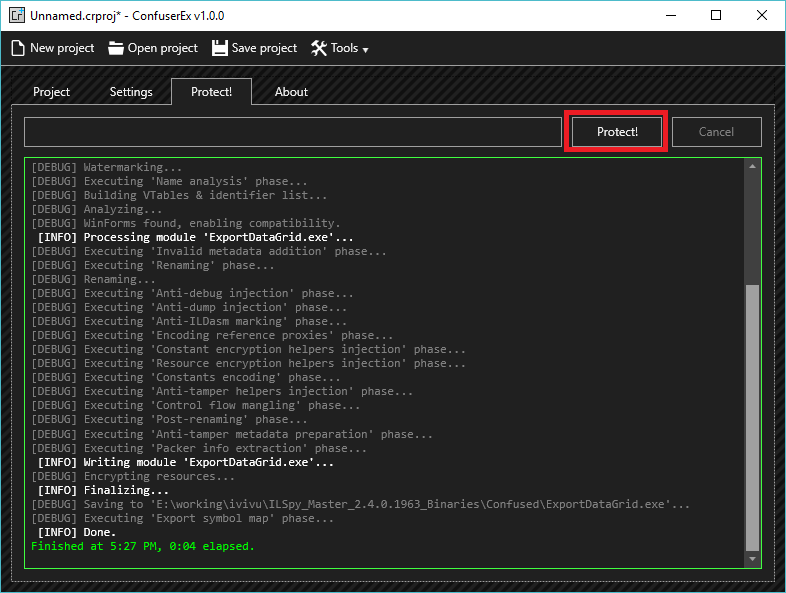The height and width of the screenshot is (593, 786).
Task: Click the 'Watermarking...' debug line
Action: 107,167
